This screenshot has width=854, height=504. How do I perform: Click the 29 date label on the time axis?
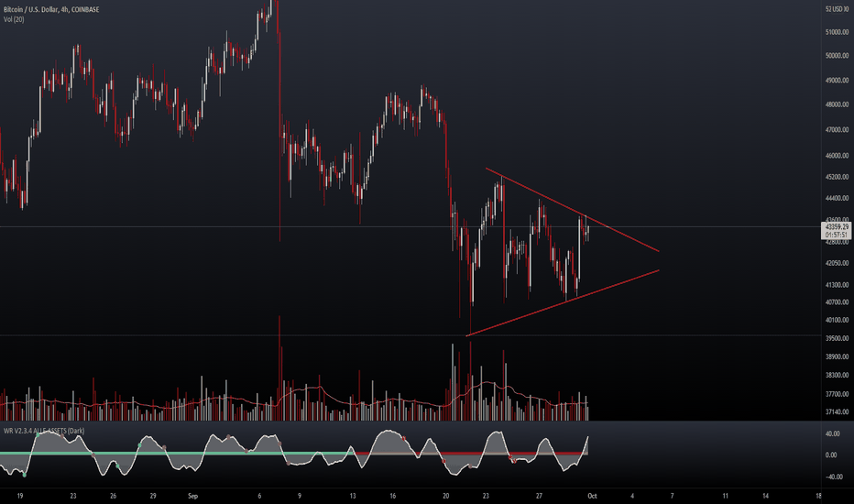[x=153, y=497]
